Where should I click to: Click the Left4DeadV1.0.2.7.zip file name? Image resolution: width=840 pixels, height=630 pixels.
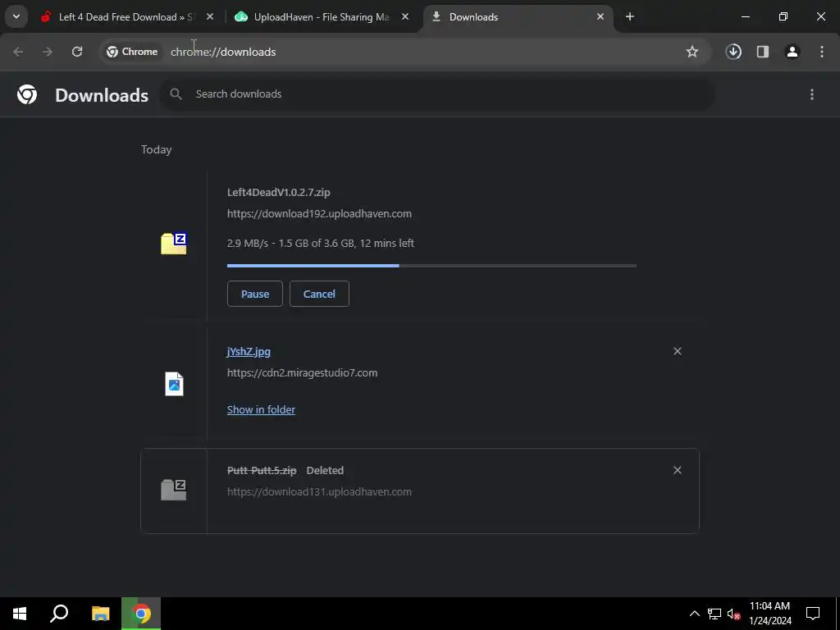pyautogui.click(x=279, y=192)
